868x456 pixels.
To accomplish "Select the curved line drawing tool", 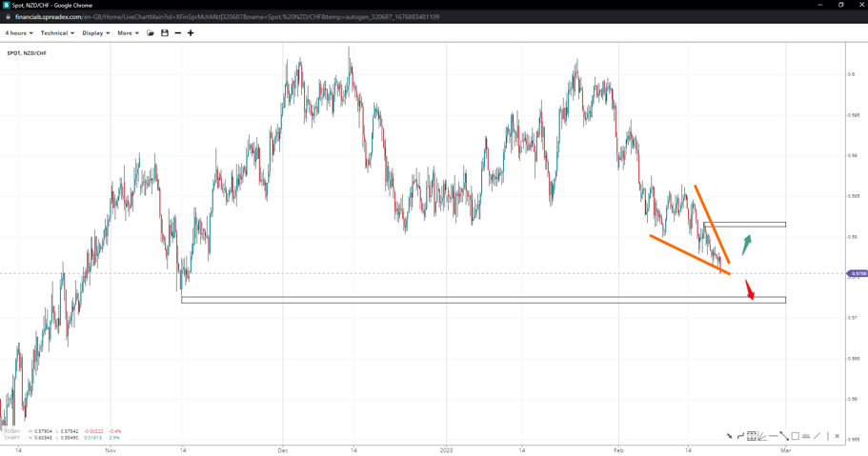I will pyautogui.click(x=740, y=436).
